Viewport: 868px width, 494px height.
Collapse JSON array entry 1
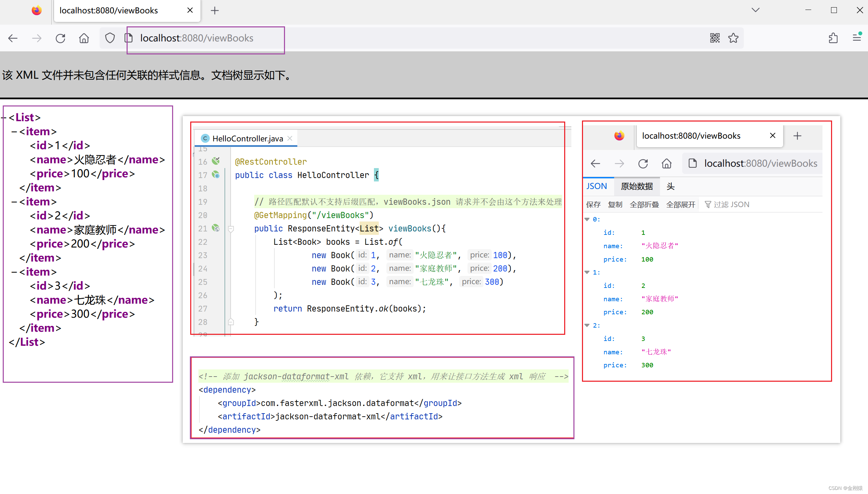click(x=587, y=273)
